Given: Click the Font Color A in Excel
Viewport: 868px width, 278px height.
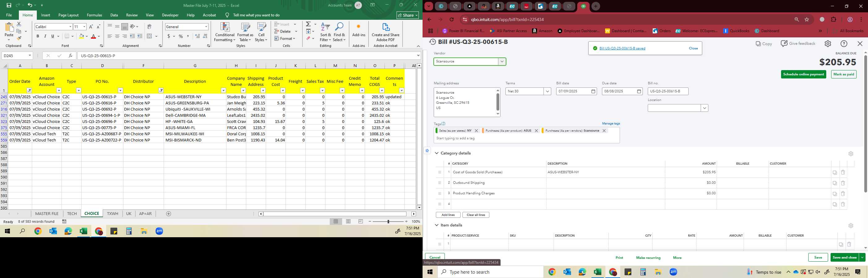Looking at the screenshot, I should coord(94,36).
